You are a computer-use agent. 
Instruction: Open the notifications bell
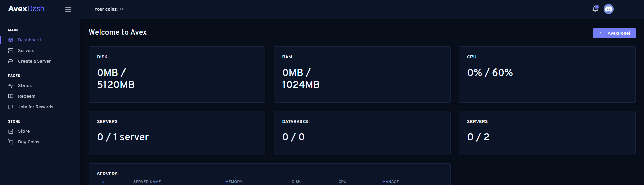[595, 9]
